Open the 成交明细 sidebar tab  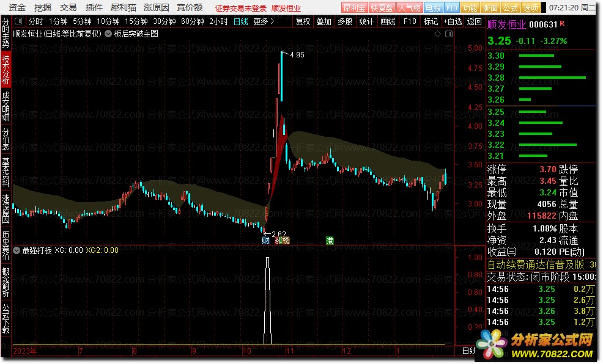coord(6,106)
